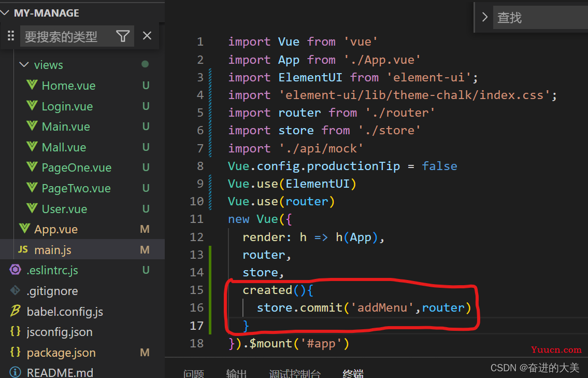Click '#app' in the $mount call
Viewport: 588px width, 378px height.
[x=321, y=343]
